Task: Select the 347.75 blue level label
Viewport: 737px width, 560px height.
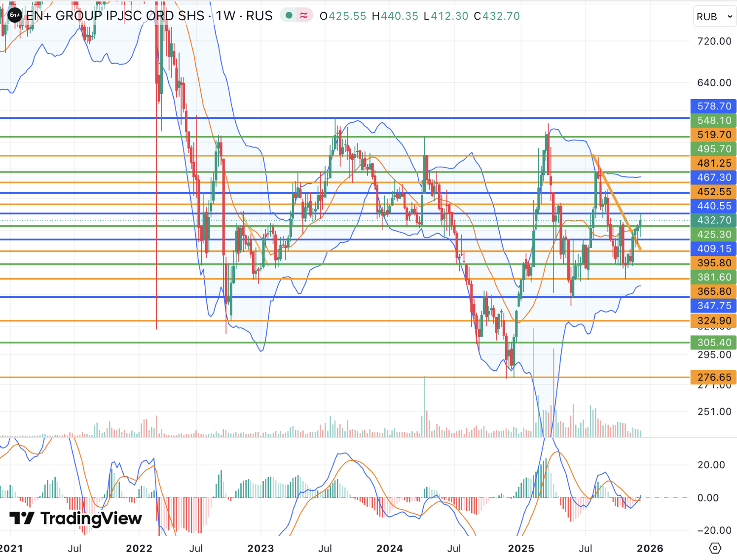Action: (713, 306)
